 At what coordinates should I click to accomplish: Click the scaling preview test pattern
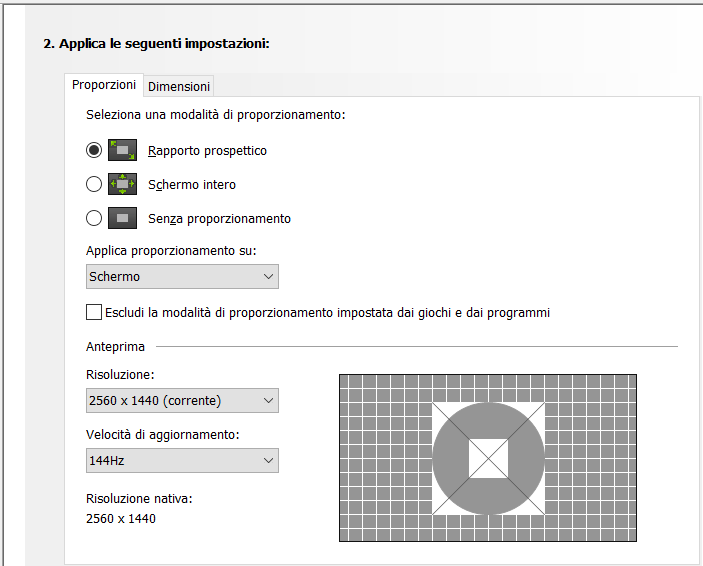[x=488, y=458]
